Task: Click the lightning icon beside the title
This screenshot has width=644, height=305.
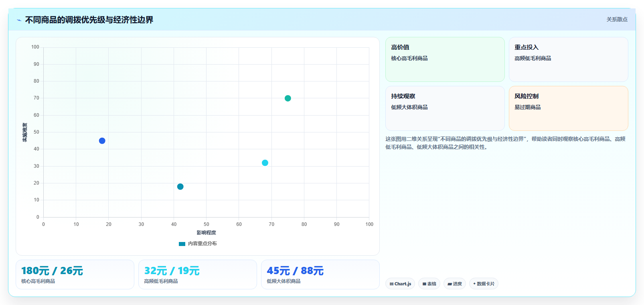Action: pos(19,20)
